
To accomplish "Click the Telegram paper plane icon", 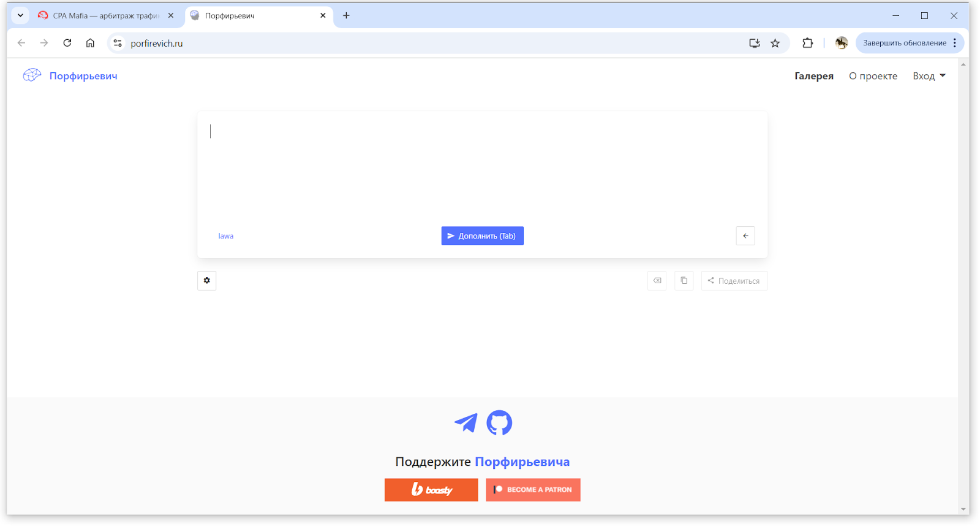I will (x=466, y=422).
